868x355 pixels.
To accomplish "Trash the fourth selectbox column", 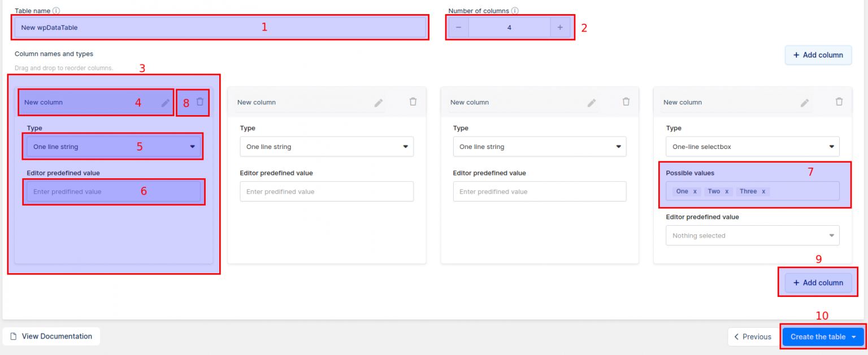I will click(x=839, y=102).
